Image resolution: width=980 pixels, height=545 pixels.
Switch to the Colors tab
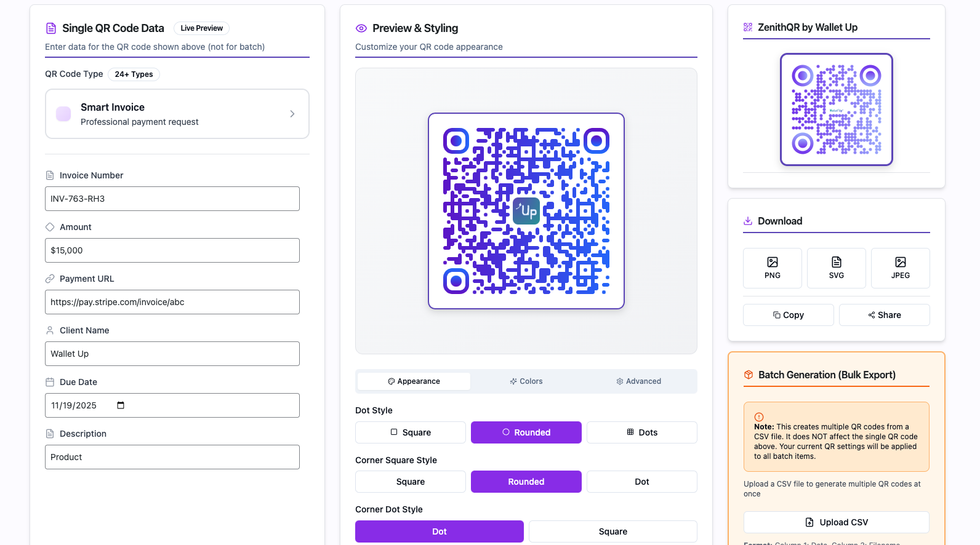pos(526,381)
